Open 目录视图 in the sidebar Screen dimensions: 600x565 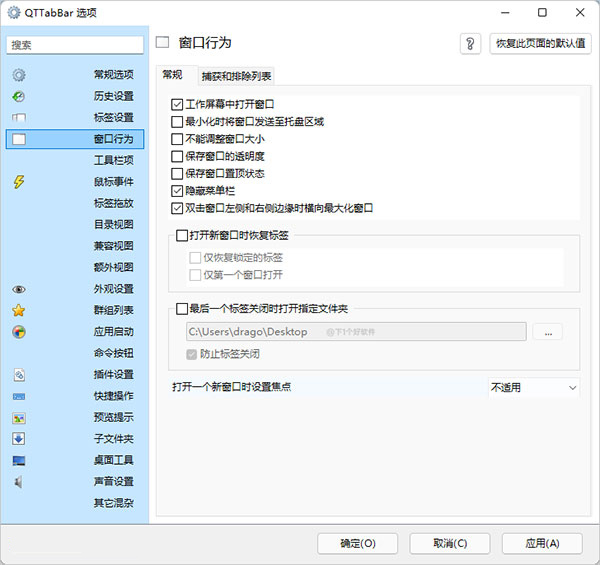click(x=113, y=225)
